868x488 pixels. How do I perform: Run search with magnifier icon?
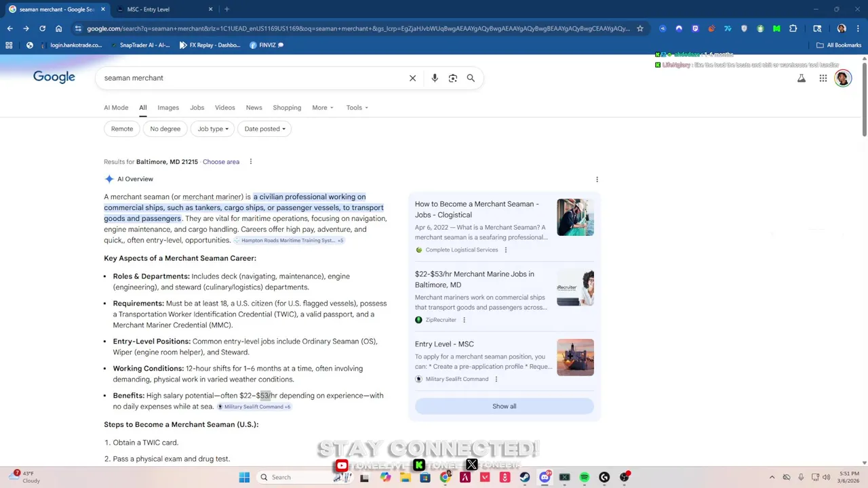click(x=471, y=78)
